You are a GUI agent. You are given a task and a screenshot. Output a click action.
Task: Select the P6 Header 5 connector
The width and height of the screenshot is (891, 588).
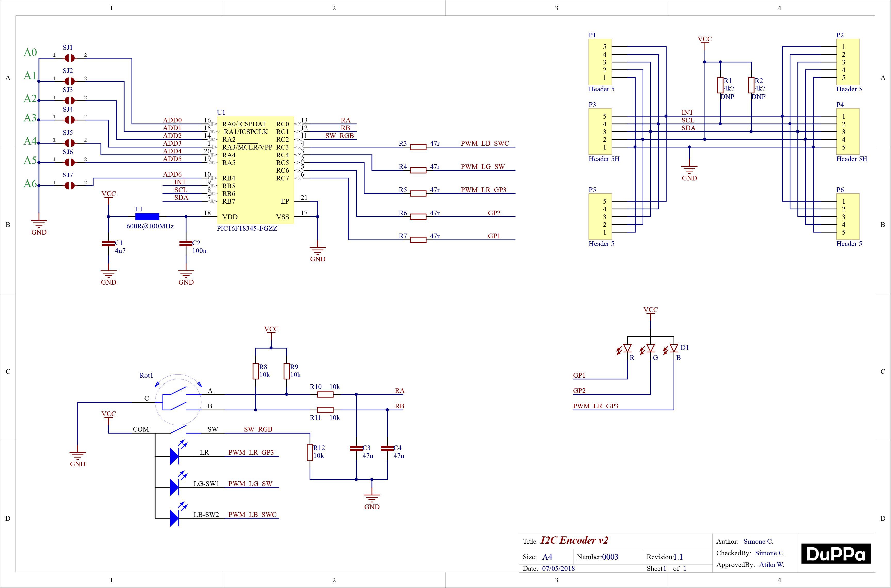848,217
